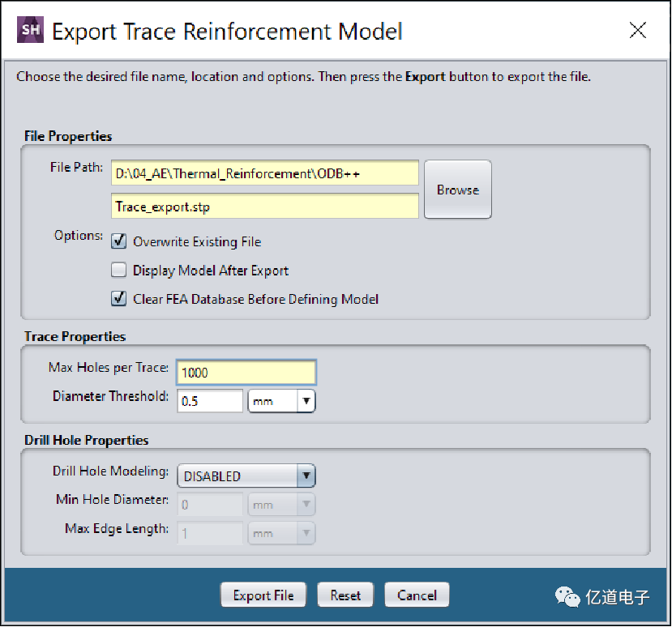Image resolution: width=672 pixels, height=627 pixels.
Task: Click the Max Edge Length value field
Action: pos(210,534)
